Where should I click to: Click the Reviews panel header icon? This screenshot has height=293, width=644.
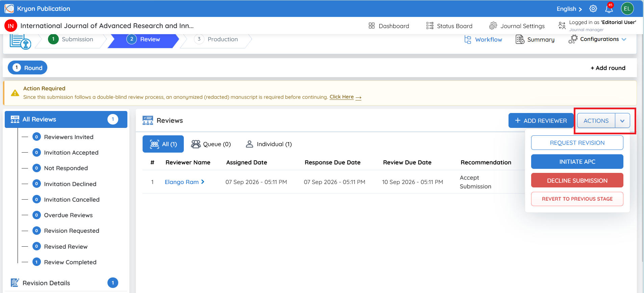(148, 120)
